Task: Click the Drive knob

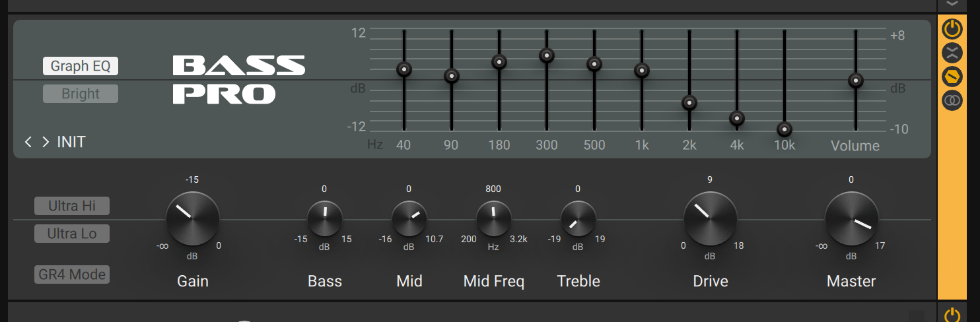Action: tap(711, 219)
